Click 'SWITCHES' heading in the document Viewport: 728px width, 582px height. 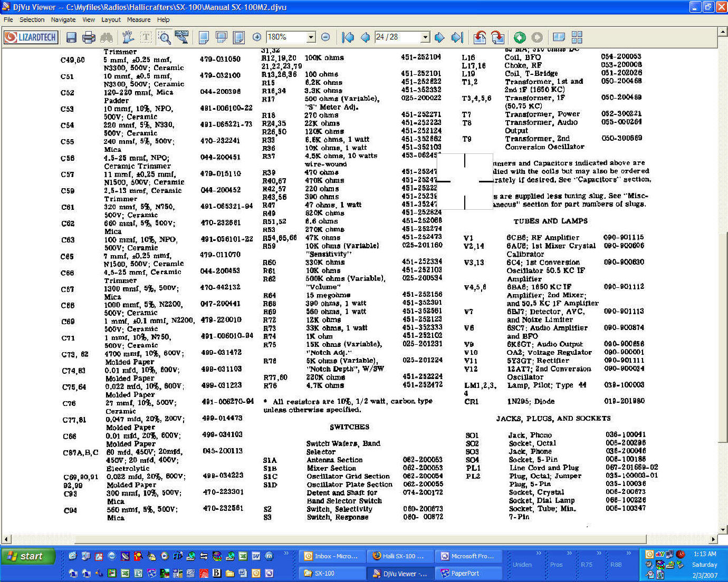point(349,427)
